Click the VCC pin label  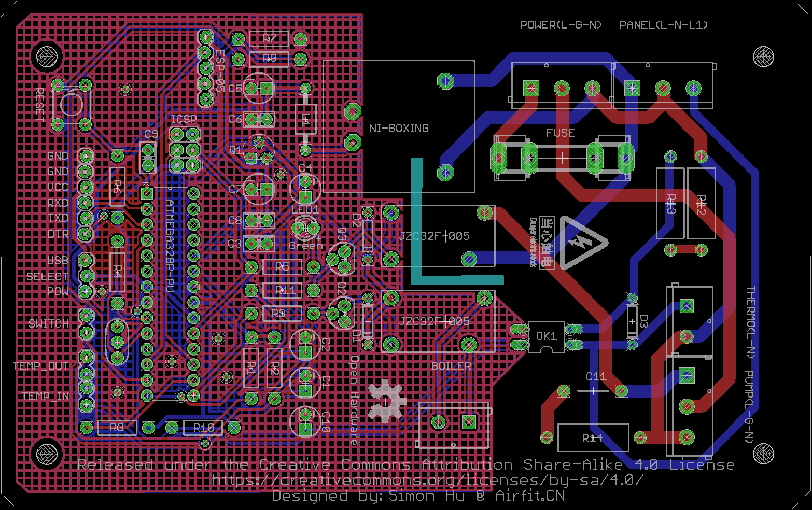[58, 187]
